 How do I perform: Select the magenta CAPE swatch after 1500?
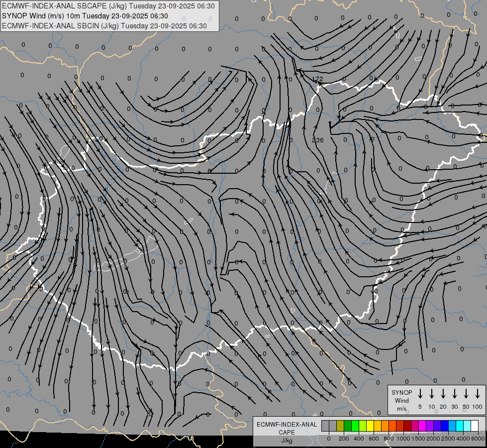(423, 426)
